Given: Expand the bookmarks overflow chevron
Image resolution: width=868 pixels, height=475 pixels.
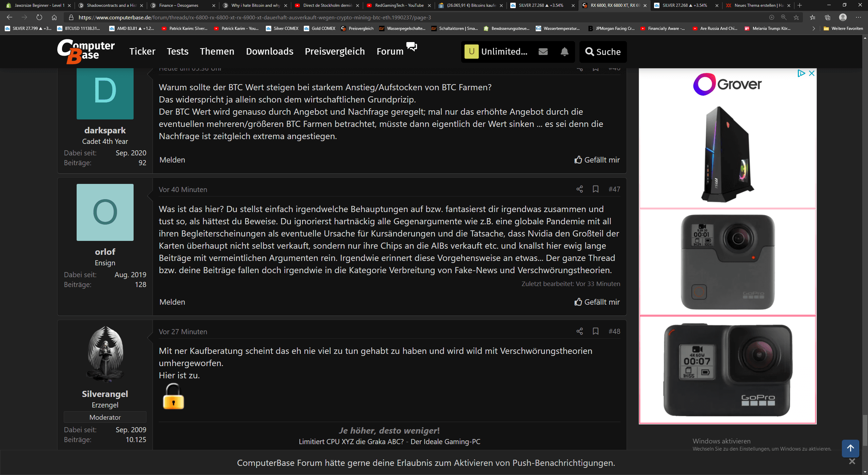Looking at the screenshot, I should pyautogui.click(x=813, y=28).
